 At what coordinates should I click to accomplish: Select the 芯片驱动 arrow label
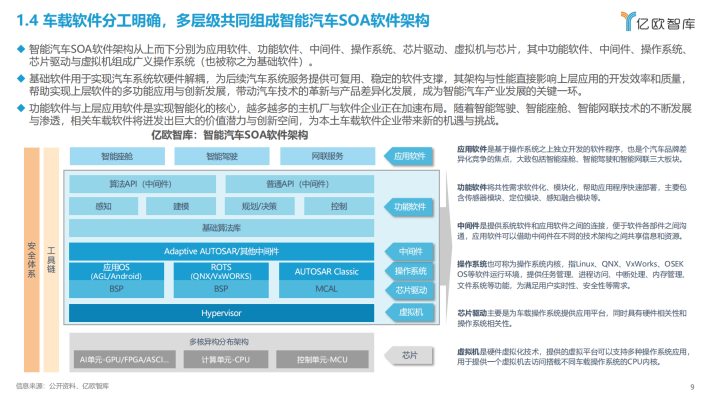click(x=409, y=290)
